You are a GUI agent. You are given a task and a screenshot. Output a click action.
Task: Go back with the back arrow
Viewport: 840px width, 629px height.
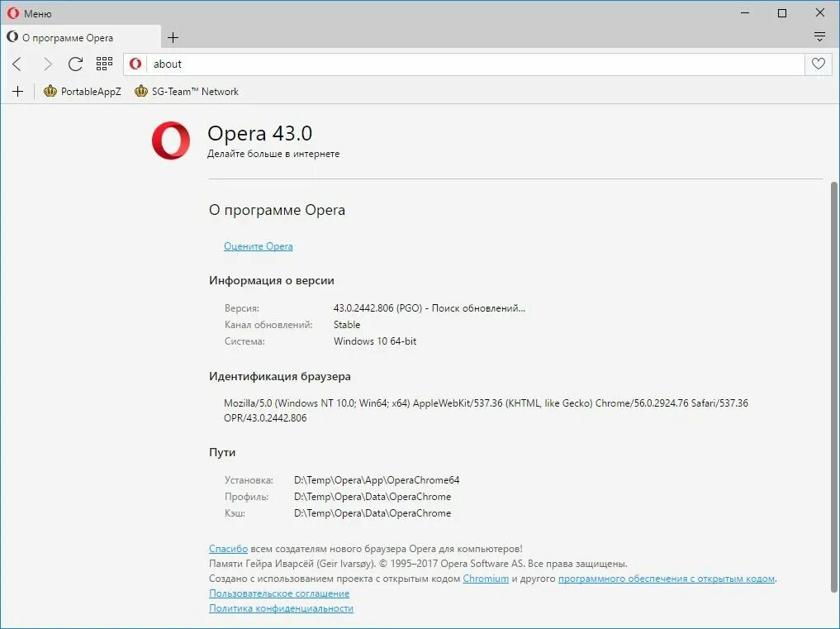pyautogui.click(x=17, y=64)
